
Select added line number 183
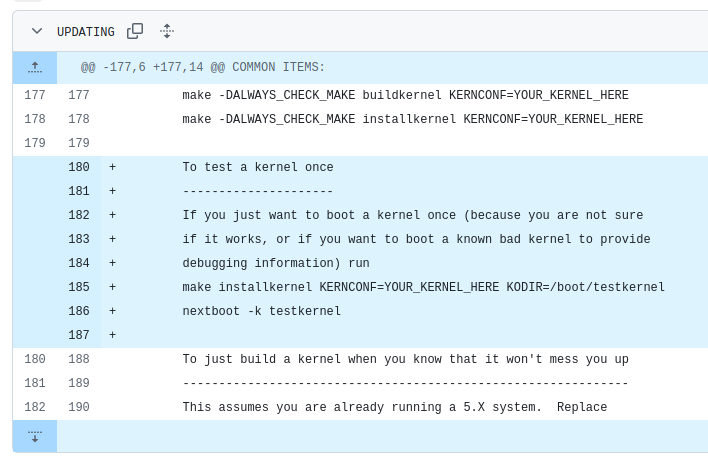coord(79,239)
